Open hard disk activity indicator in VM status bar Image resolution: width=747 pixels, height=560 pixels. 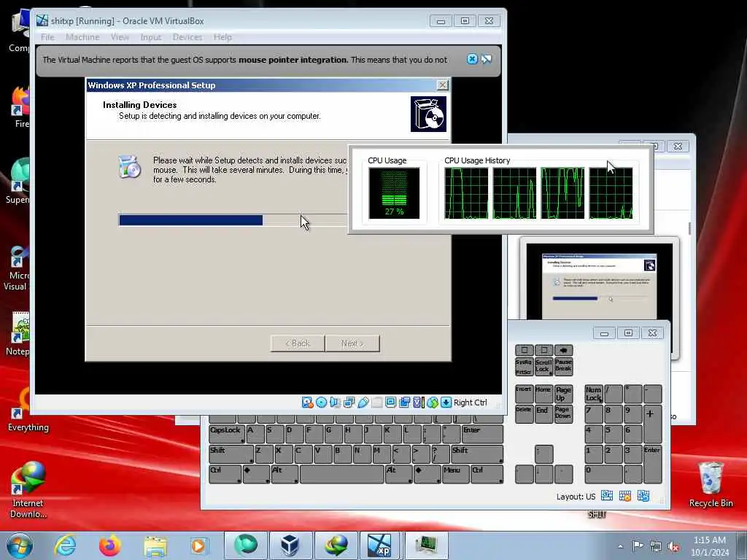pyautogui.click(x=308, y=402)
